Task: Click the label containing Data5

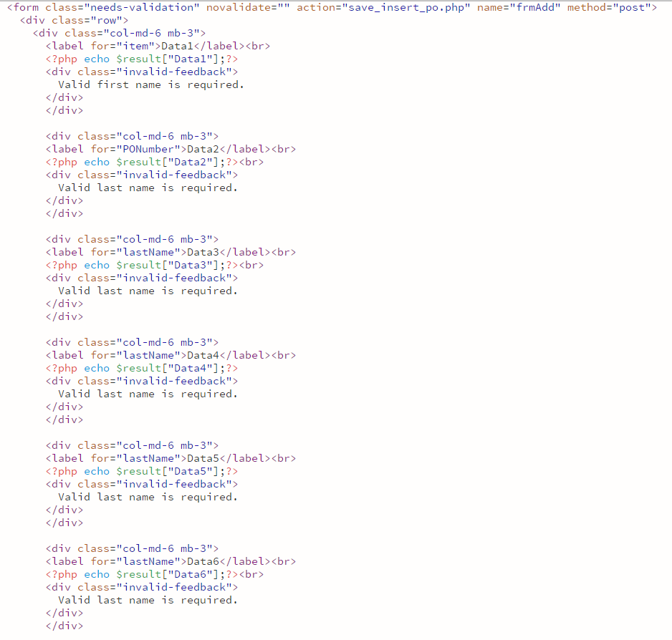Action: 171,458
